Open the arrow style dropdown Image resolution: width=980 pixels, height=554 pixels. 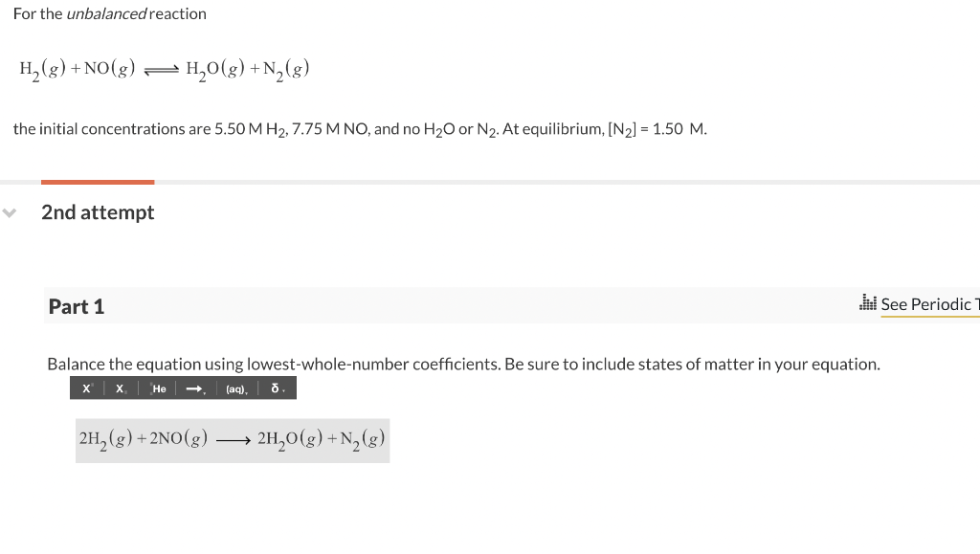point(205,391)
